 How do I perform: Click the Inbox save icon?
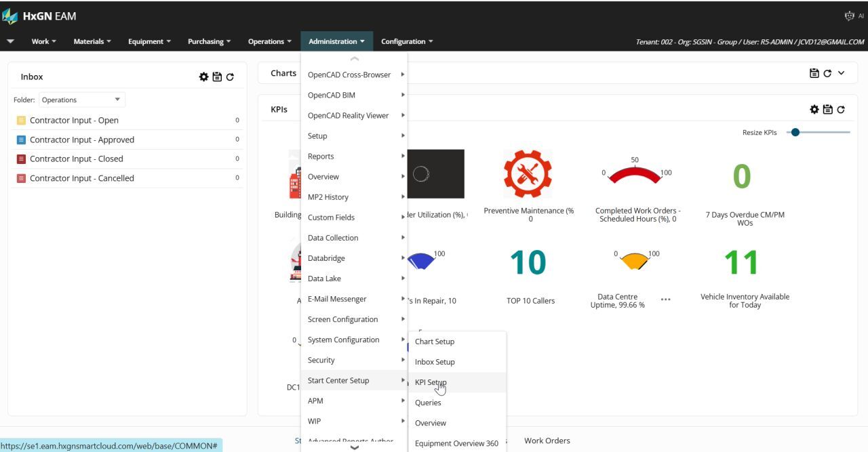click(x=217, y=77)
